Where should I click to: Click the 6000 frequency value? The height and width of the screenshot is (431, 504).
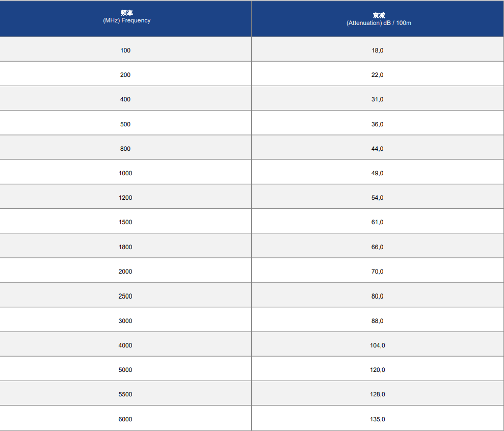(x=125, y=419)
